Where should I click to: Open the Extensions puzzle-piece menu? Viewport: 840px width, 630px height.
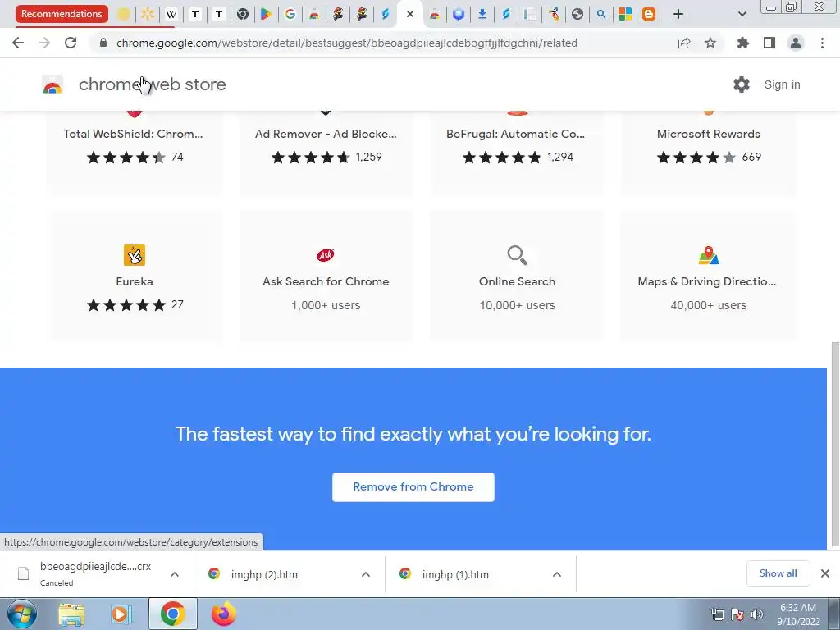click(x=743, y=43)
